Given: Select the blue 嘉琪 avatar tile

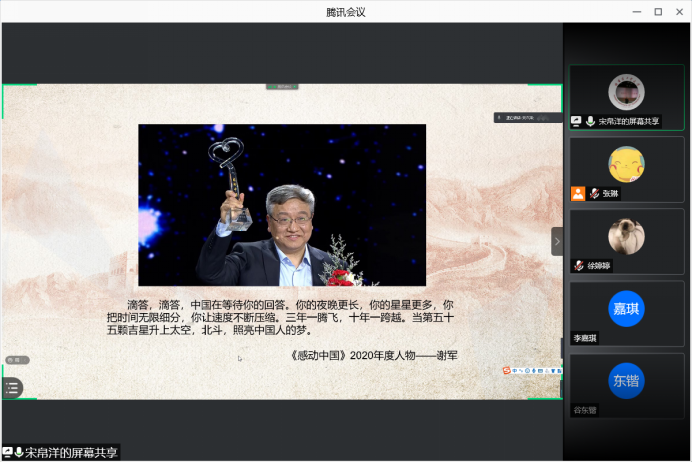Looking at the screenshot, I should point(626,308).
